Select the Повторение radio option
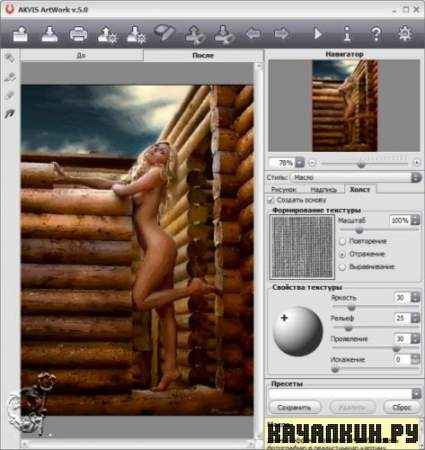425x450 pixels. pyautogui.click(x=342, y=241)
